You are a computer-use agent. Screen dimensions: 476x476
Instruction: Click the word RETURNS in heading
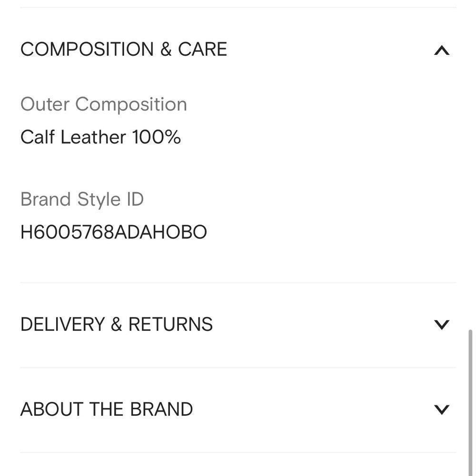[170, 324]
